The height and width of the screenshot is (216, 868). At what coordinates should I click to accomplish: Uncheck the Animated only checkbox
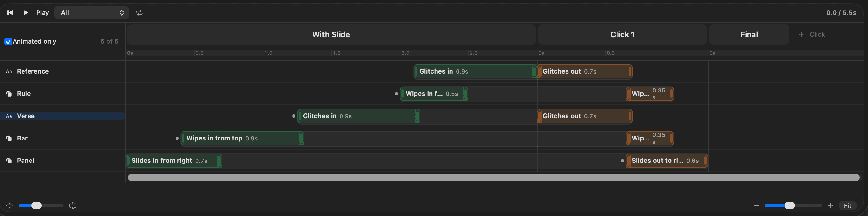click(x=8, y=41)
